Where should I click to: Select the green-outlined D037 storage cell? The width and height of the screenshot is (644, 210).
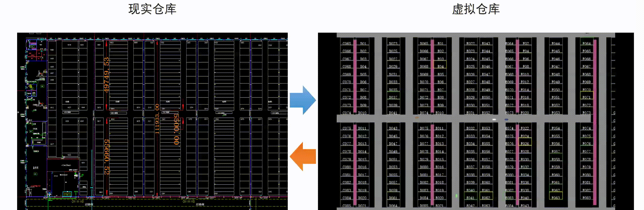point(393,97)
